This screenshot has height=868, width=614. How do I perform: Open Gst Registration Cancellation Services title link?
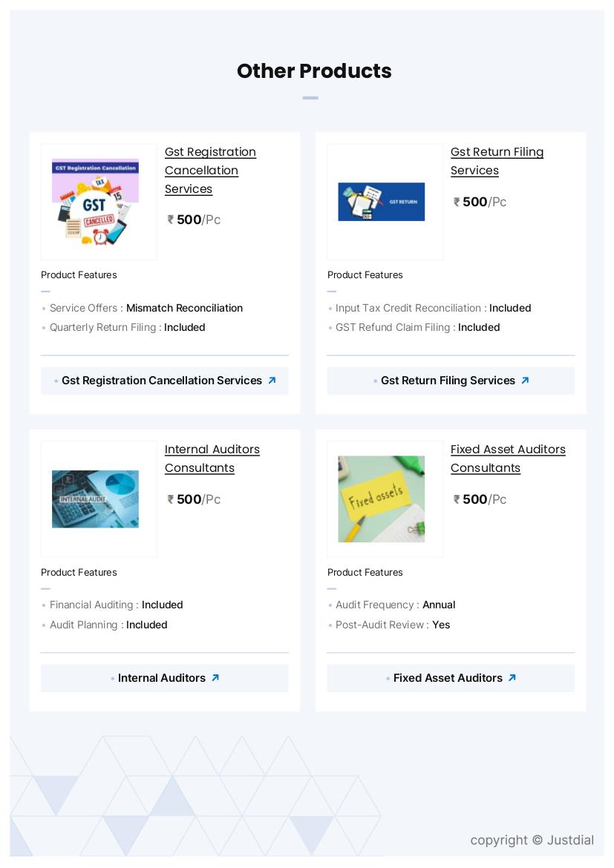[x=210, y=170]
